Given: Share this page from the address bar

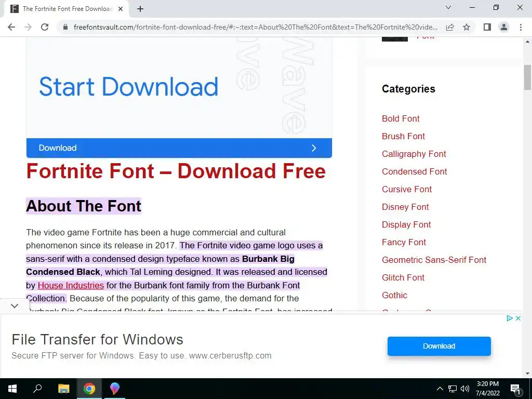Looking at the screenshot, I should coord(450,27).
